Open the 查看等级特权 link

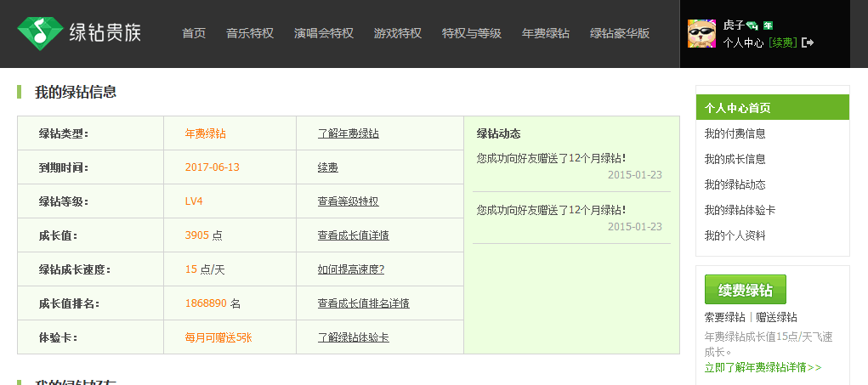click(349, 201)
